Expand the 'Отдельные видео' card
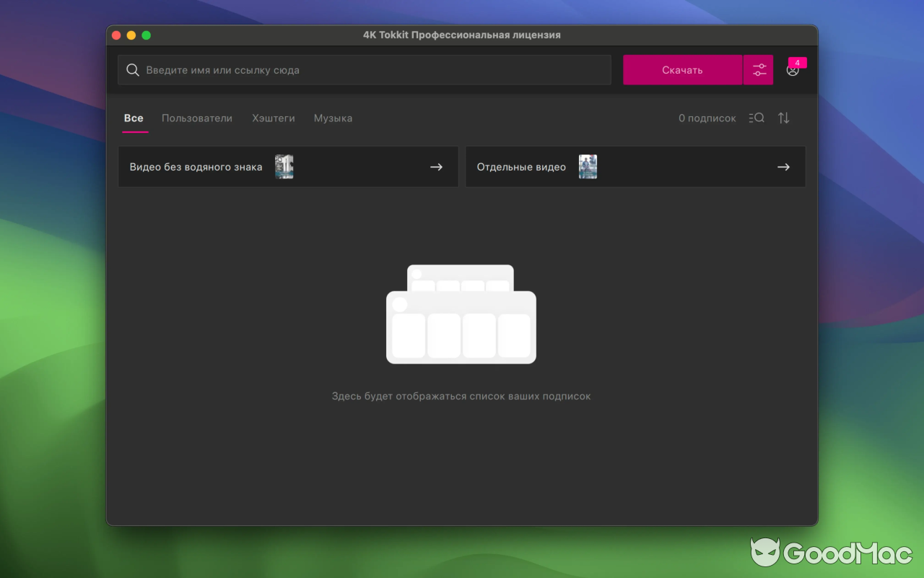 click(x=635, y=166)
